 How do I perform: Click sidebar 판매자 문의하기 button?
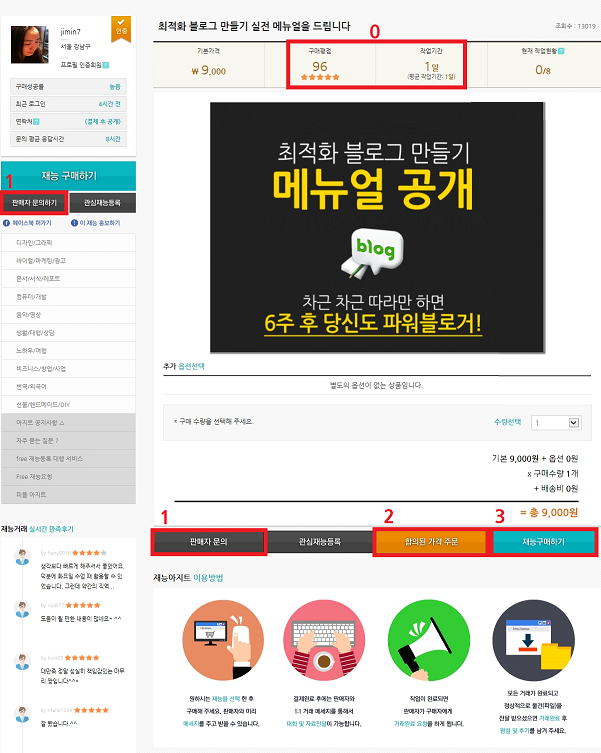[x=34, y=203]
